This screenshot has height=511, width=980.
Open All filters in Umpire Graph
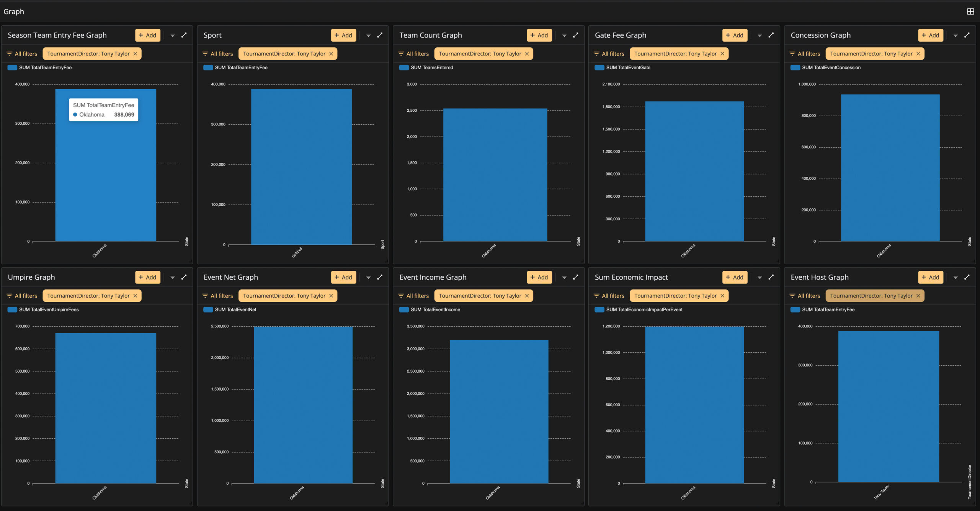point(22,296)
